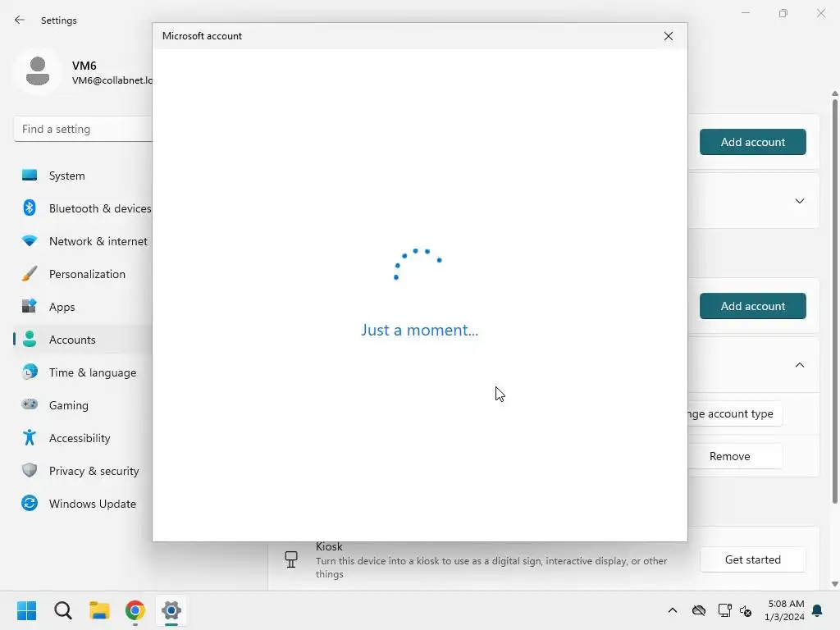This screenshot has height=630, width=840.
Task: Open Windows Start menu
Action: (x=26, y=610)
